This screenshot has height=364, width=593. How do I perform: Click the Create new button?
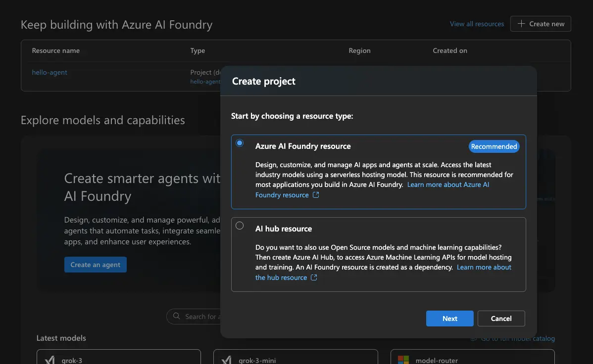pyautogui.click(x=541, y=24)
